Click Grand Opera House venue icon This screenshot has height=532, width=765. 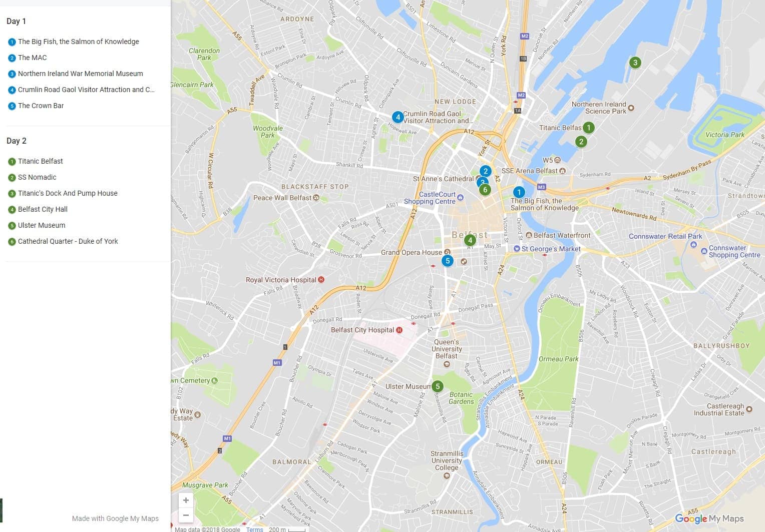[447, 252]
